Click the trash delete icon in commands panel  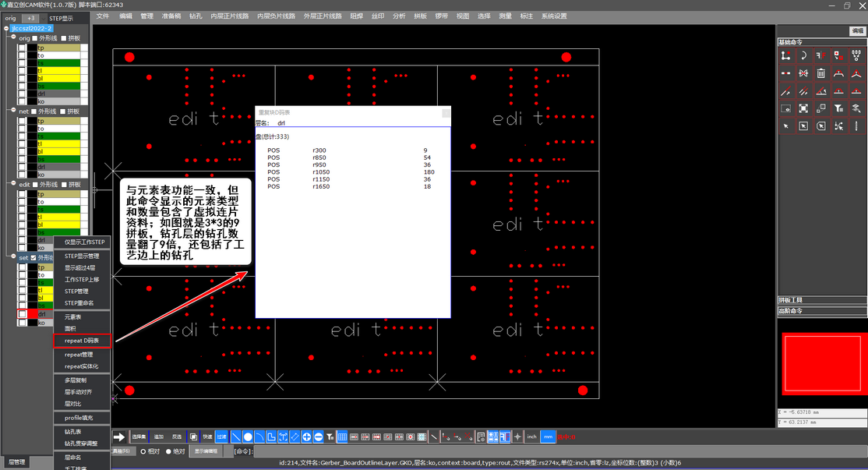821,73
